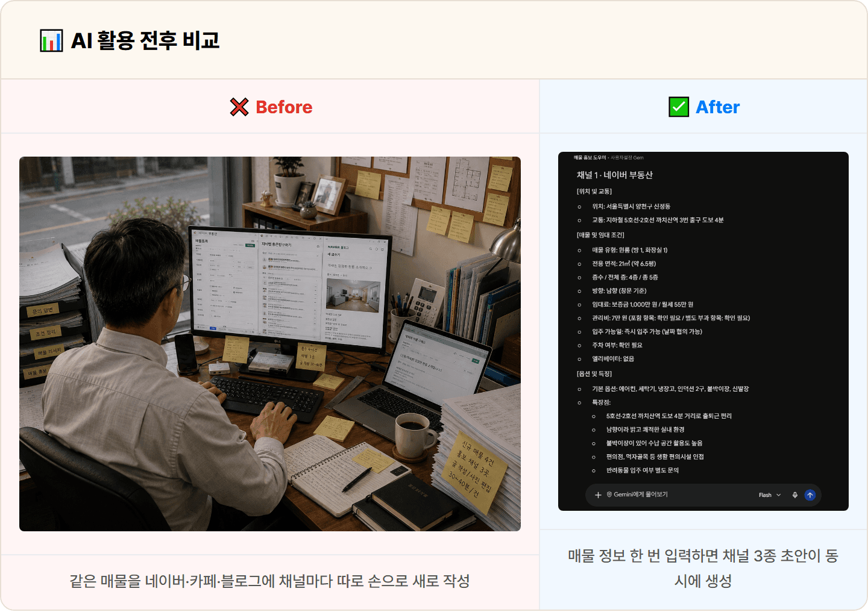868x612 pixels.
Task: Click the 'AI 활용 전후 비교' title
Action: [145, 41]
